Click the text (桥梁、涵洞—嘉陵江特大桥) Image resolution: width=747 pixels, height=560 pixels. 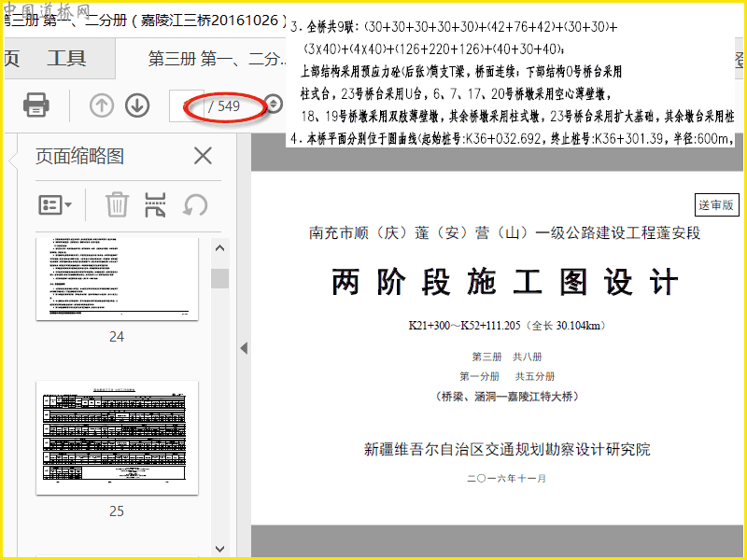click(507, 396)
